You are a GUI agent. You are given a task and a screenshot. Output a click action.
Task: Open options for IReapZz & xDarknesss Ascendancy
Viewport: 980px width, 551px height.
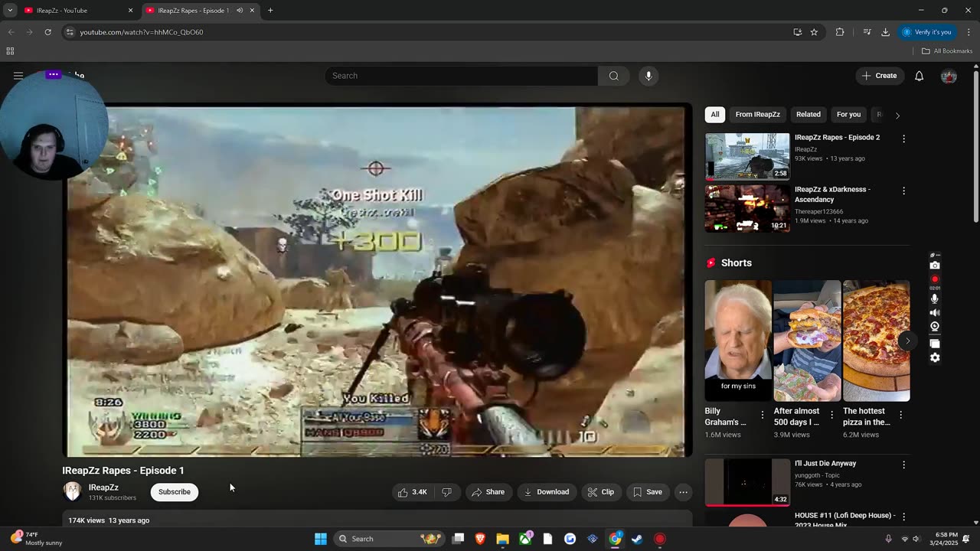(903, 191)
